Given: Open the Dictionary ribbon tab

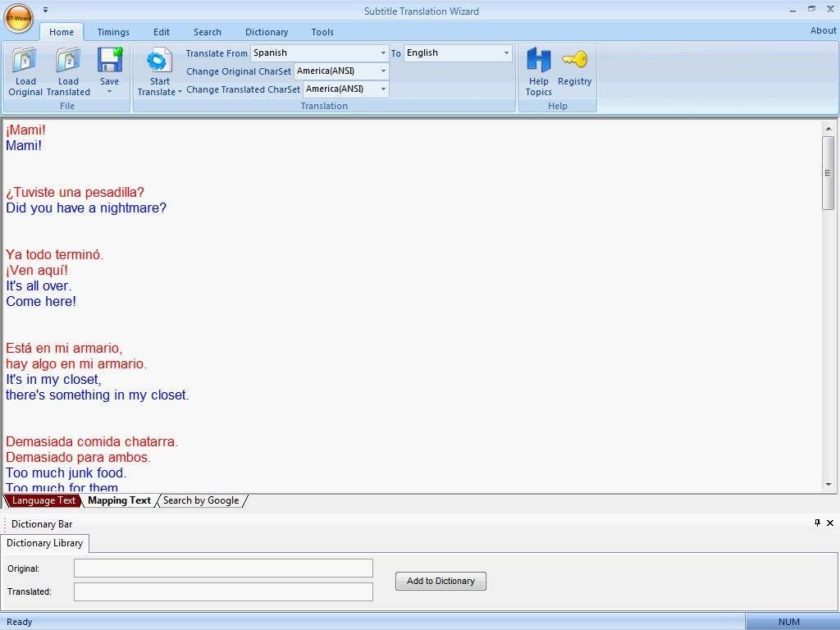Looking at the screenshot, I should 267,32.
